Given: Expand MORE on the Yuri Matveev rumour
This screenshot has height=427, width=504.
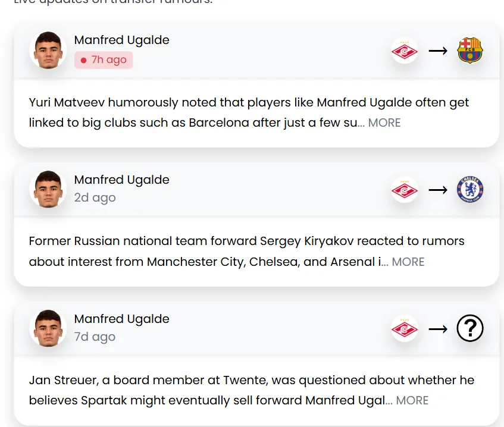Looking at the screenshot, I should (x=384, y=123).
